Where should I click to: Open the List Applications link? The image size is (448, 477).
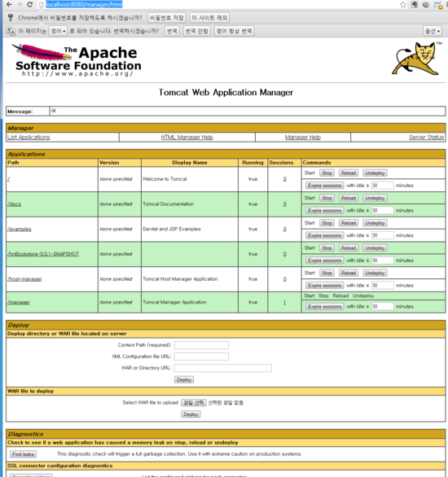(x=29, y=138)
